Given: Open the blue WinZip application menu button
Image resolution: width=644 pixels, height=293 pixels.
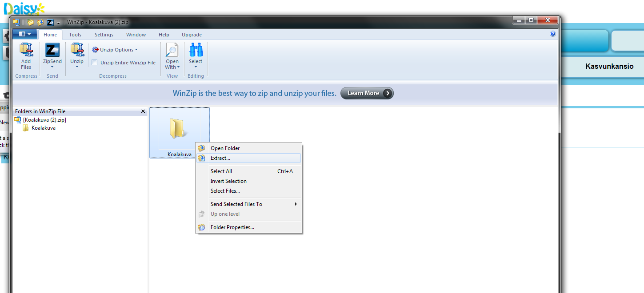Looking at the screenshot, I should pyautogui.click(x=24, y=34).
